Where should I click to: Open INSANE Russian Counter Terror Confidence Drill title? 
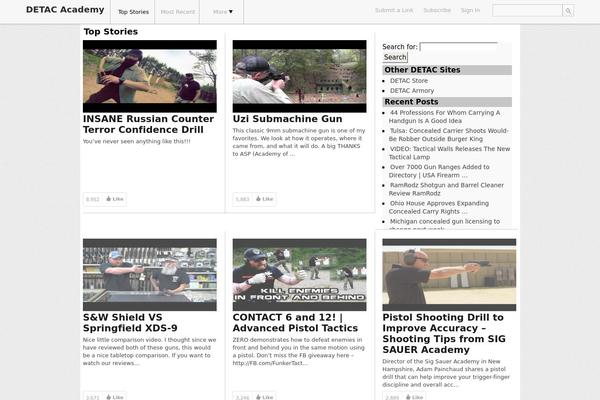pyautogui.click(x=148, y=124)
